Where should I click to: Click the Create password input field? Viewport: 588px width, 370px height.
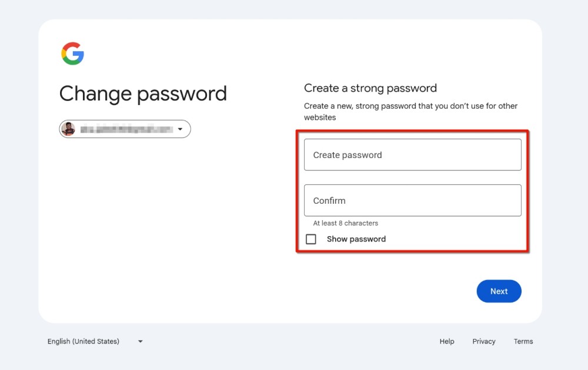pyautogui.click(x=412, y=154)
